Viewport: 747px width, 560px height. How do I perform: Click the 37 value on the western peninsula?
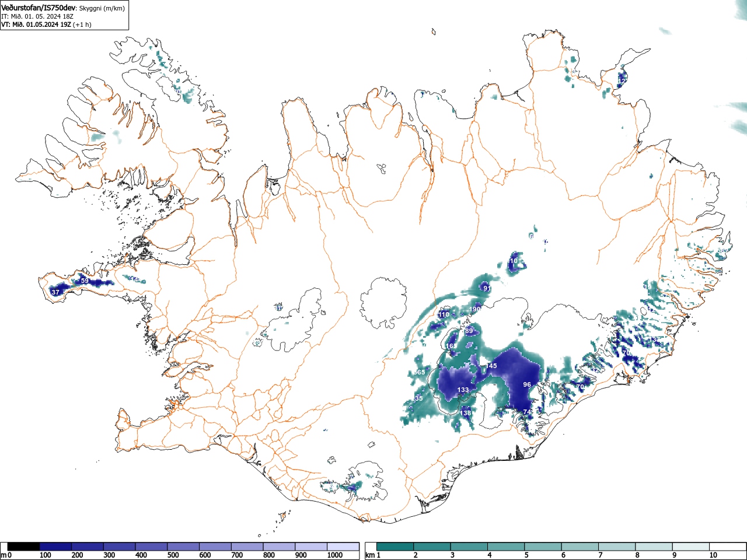pyautogui.click(x=55, y=292)
